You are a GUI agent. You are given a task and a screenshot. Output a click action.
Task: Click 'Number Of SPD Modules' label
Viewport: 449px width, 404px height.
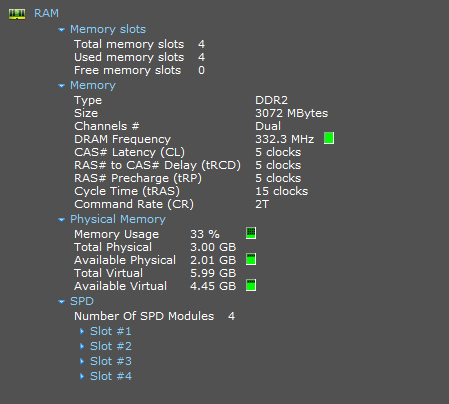[144, 316]
